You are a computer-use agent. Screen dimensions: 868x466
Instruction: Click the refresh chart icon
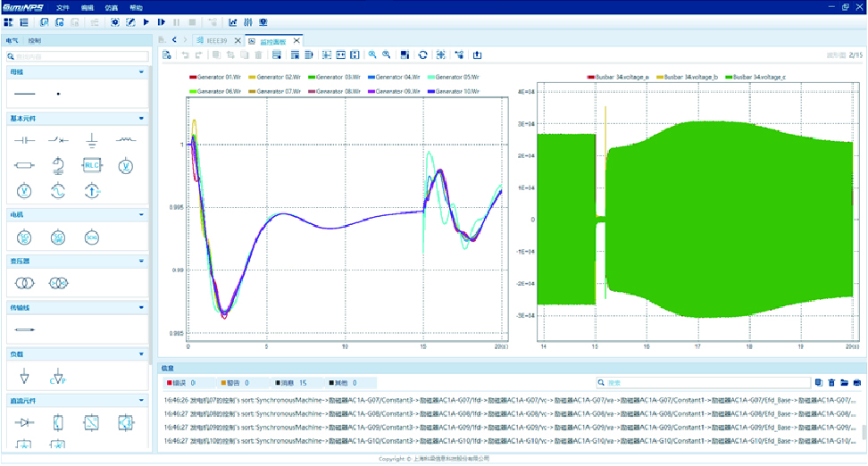422,55
